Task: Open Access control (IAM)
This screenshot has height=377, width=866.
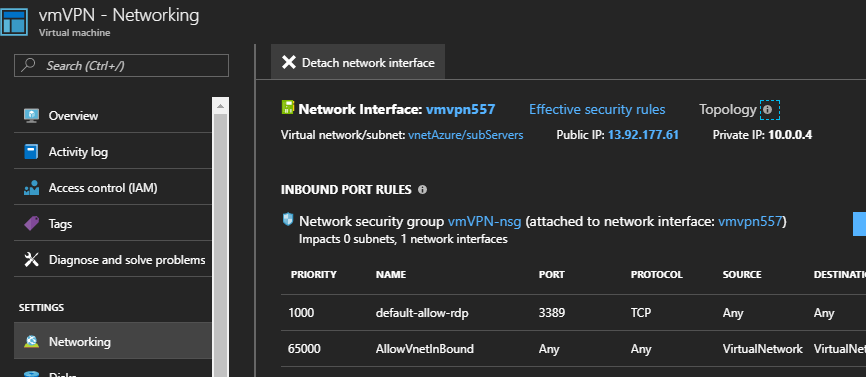Action: pyautogui.click(x=113, y=188)
